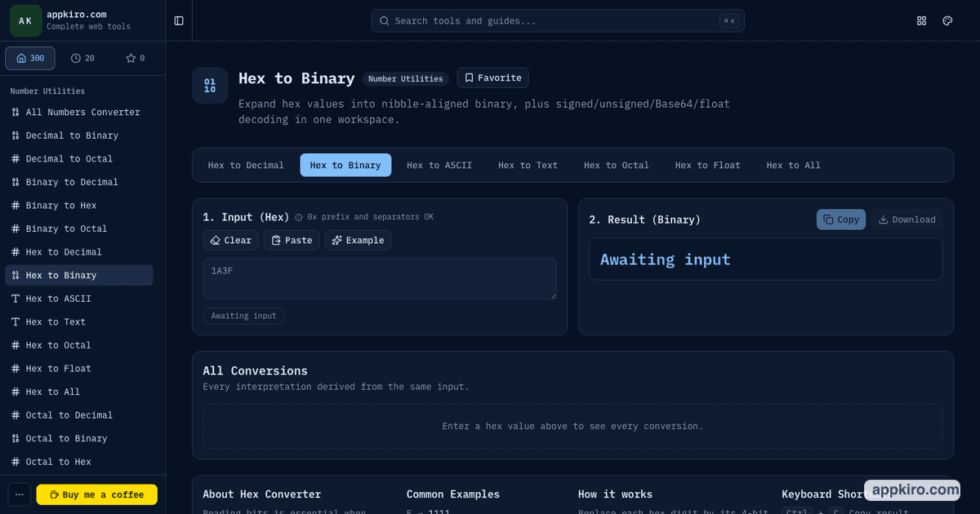The image size is (980, 514).
Task: Open Hex to All in sidebar
Action: point(79,392)
